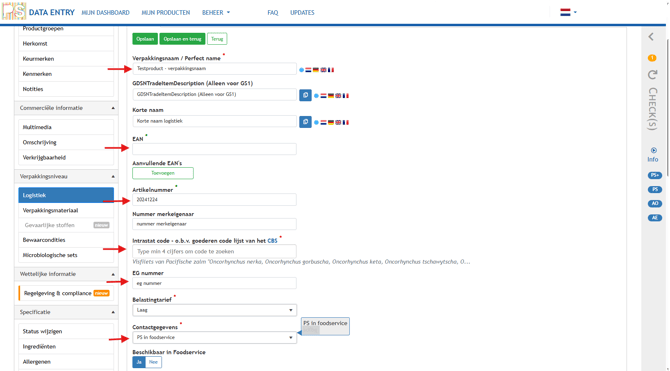Click the PS badge in the right panel
Screen dimensions: 670x371
tap(655, 189)
